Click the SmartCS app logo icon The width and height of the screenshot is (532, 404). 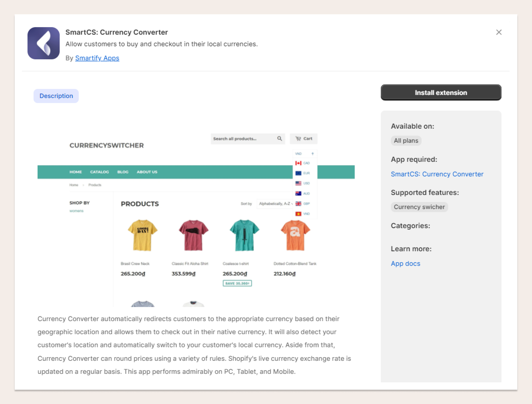pos(44,43)
